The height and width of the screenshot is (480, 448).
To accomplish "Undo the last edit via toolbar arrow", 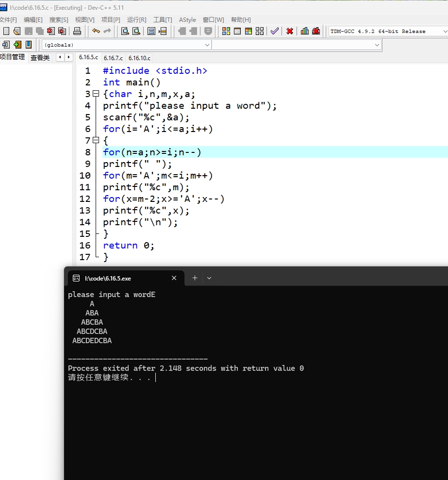I will coord(96,31).
